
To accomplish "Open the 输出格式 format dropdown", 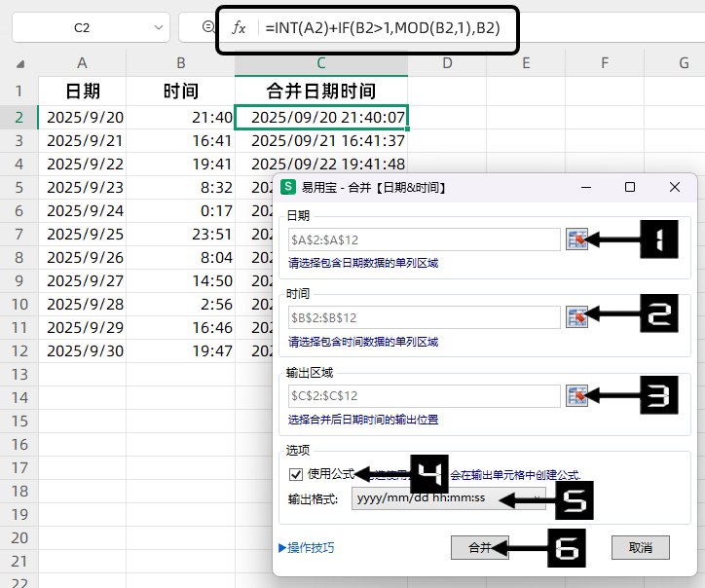I will [538, 498].
